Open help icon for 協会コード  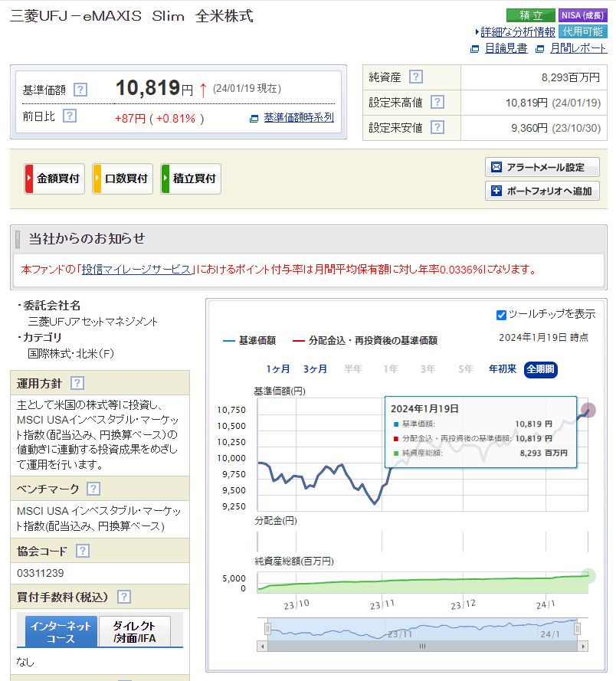83,551
